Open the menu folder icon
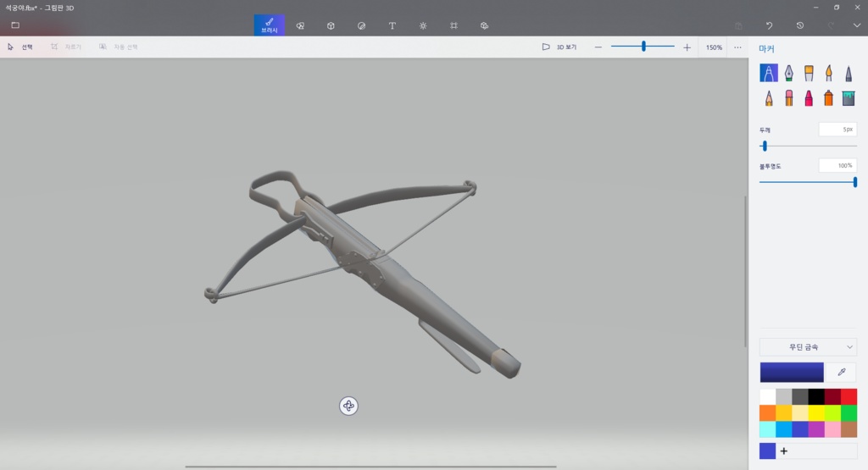868x470 pixels. [x=15, y=25]
